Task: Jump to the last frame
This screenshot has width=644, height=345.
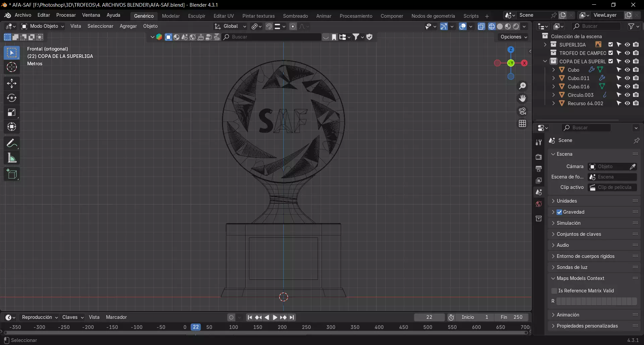Action: (x=292, y=317)
